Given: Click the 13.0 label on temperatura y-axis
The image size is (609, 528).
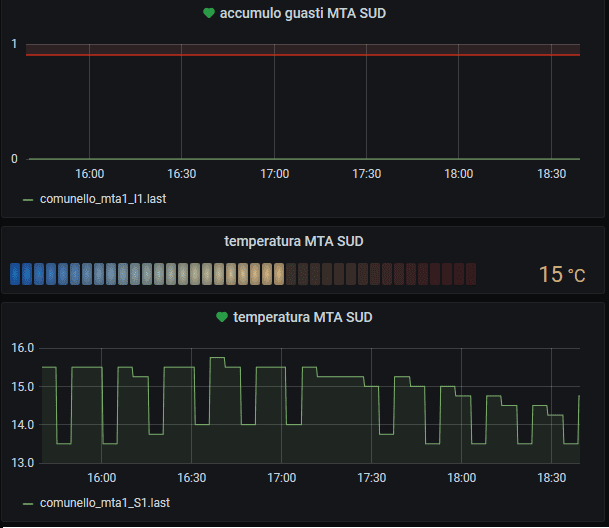Looking at the screenshot, I should coord(22,463).
